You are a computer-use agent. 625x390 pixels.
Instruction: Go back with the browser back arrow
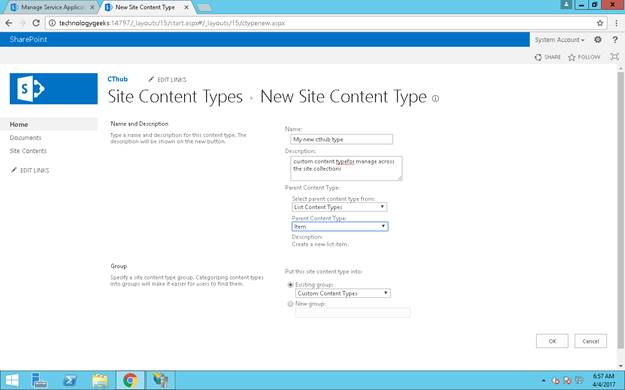tap(9, 23)
